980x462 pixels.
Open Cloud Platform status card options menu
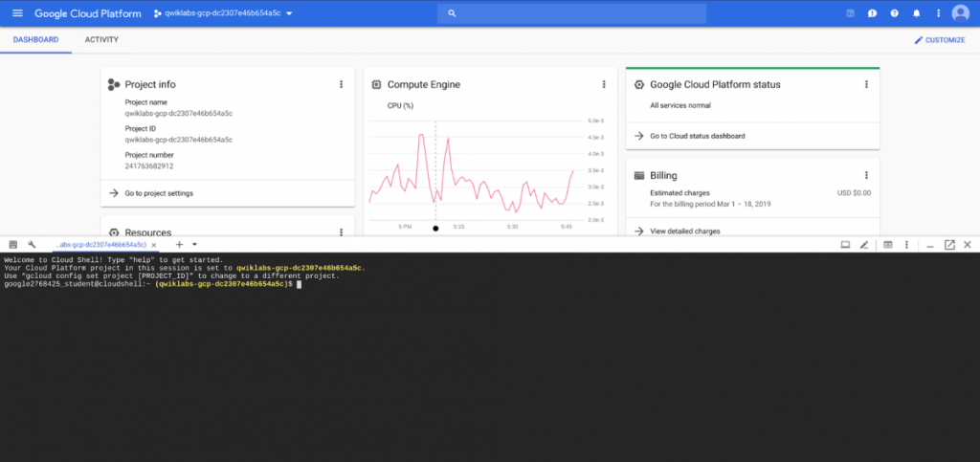coord(866,84)
